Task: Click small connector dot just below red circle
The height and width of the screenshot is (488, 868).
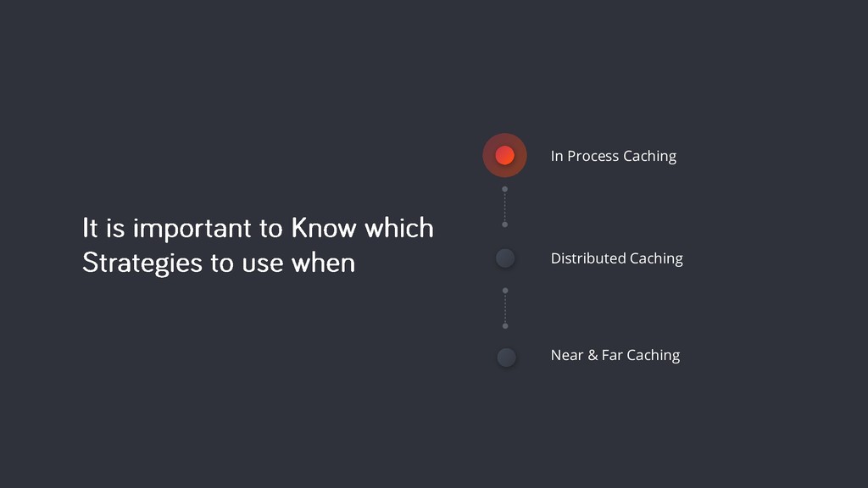Action: pos(505,189)
